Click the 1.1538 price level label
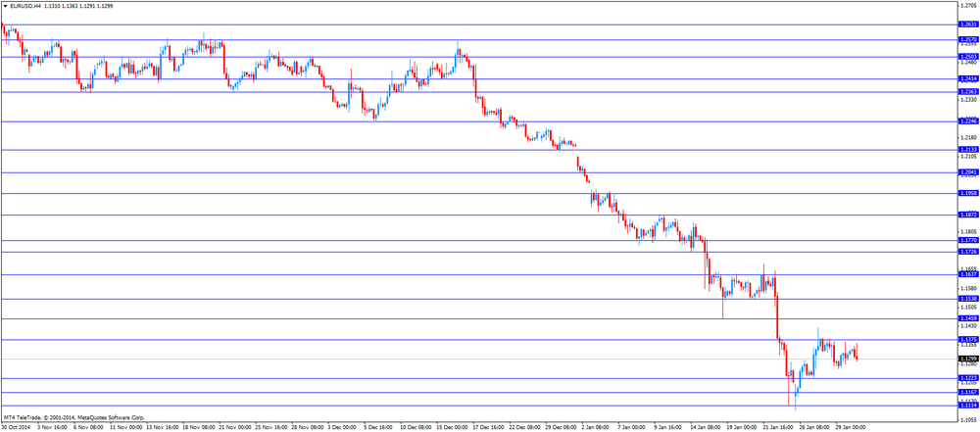Viewport: 980px width, 432px height. [x=969, y=299]
